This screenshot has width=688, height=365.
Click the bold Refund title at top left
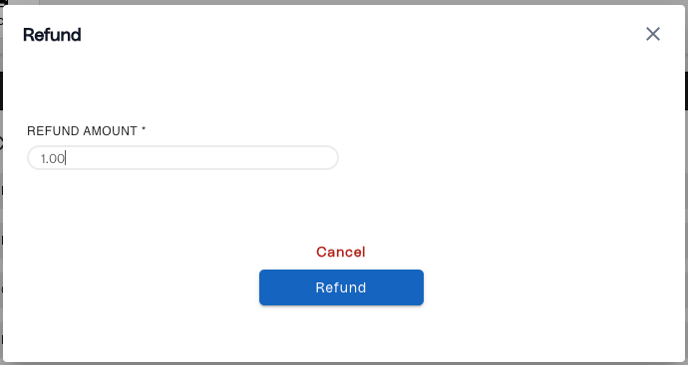[x=52, y=35]
